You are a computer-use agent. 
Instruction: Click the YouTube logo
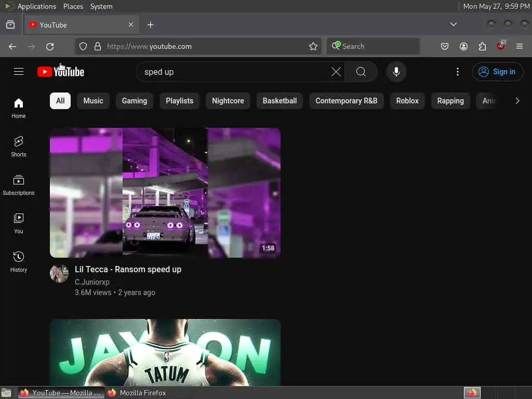(x=61, y=72)
